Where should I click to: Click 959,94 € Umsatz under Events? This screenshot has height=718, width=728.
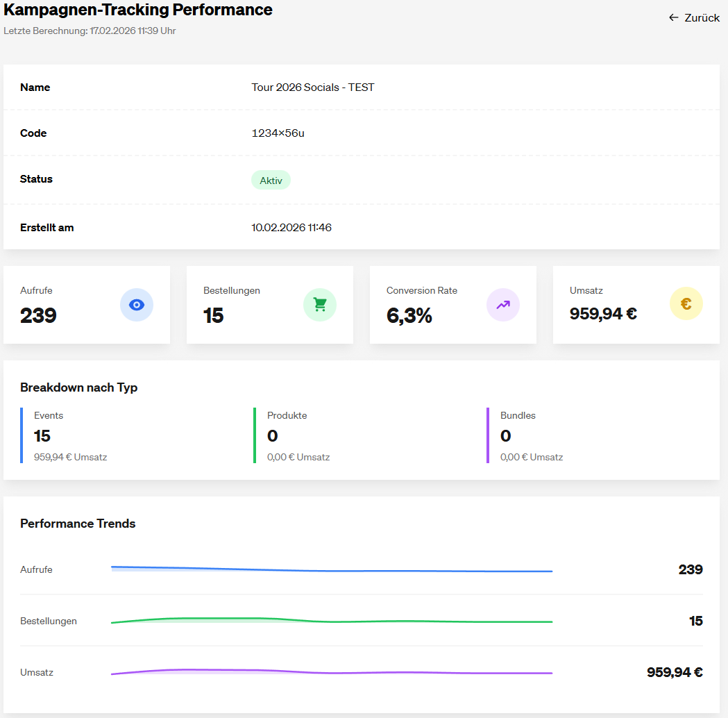tap(71, 458)
